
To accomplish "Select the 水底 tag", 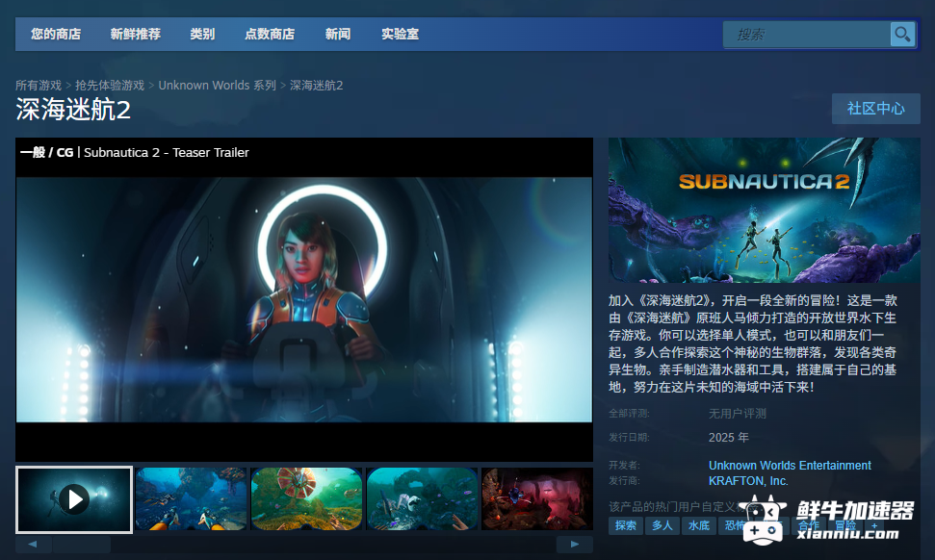I will (x=699, y=525).
